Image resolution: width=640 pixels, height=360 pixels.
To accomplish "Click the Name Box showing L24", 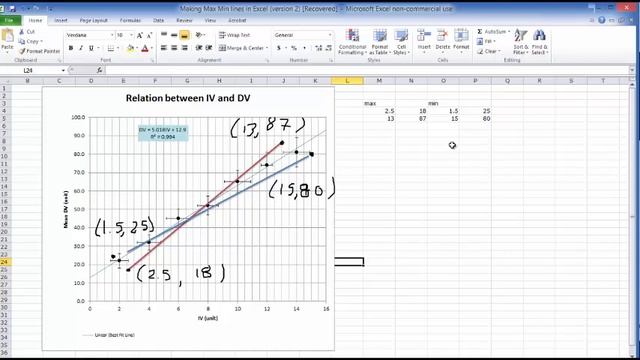I will pos(30,70).
